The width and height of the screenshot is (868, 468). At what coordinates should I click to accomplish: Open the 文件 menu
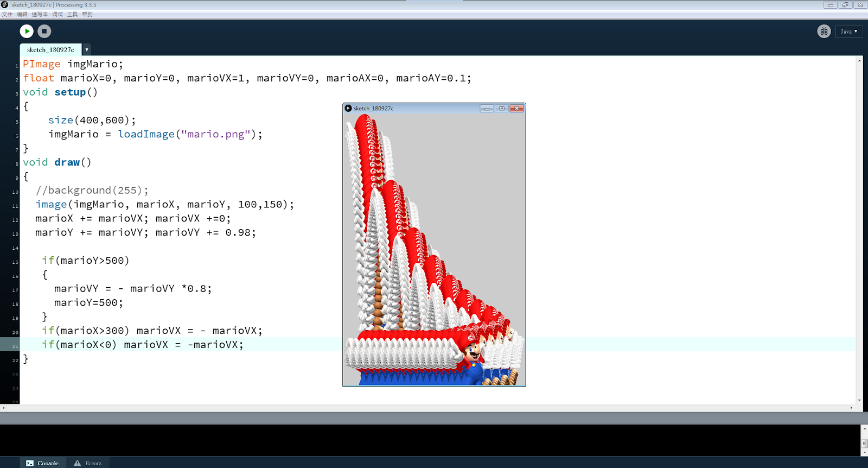[x=7, y=15]
